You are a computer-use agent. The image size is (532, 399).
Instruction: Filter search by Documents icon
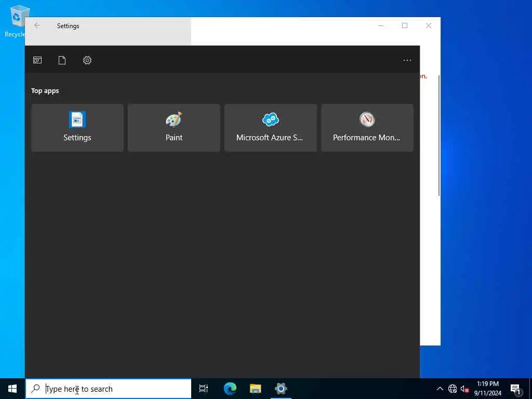pyautogui.click(x=62, y=60)
